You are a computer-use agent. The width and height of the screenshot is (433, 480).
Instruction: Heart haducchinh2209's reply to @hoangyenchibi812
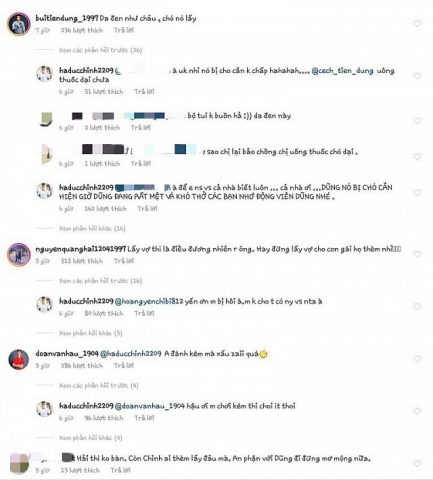pyautogui.click(x=417, y=306)
